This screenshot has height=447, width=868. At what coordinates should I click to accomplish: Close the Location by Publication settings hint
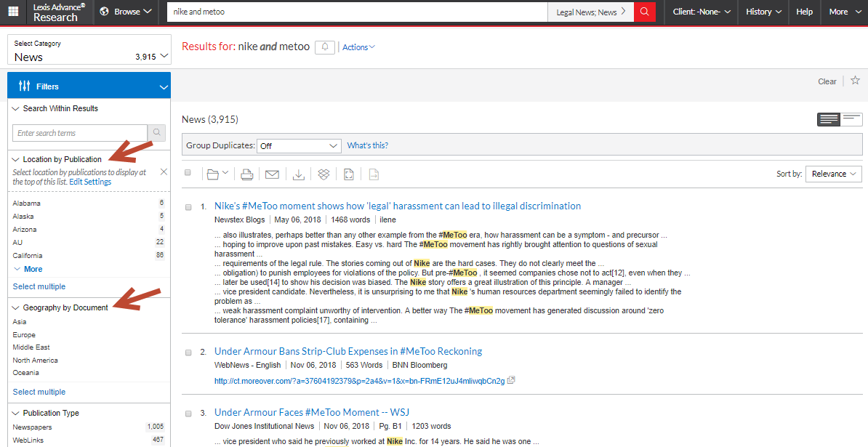pos(164,172)
